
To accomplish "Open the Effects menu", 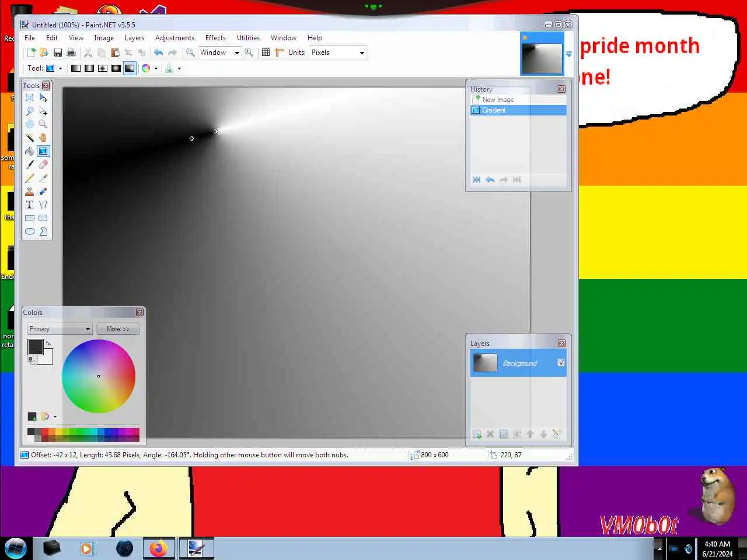I will pos(215,38).
